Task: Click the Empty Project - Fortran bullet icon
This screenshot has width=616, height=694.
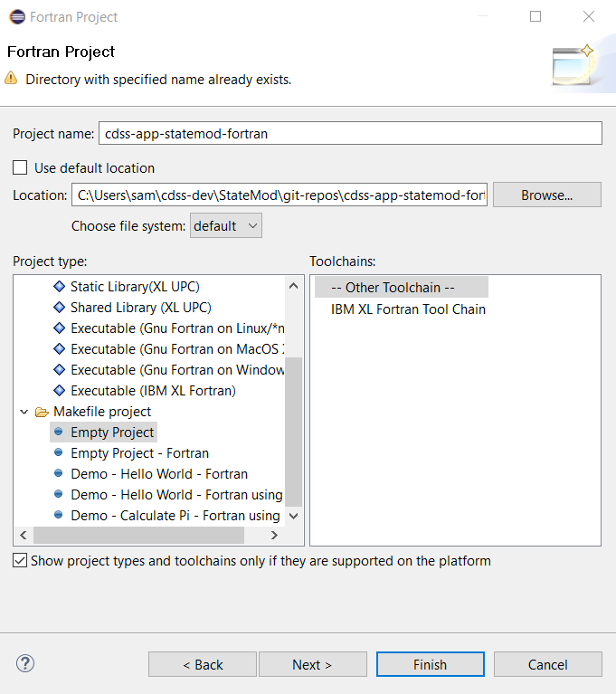Action: 59,453
